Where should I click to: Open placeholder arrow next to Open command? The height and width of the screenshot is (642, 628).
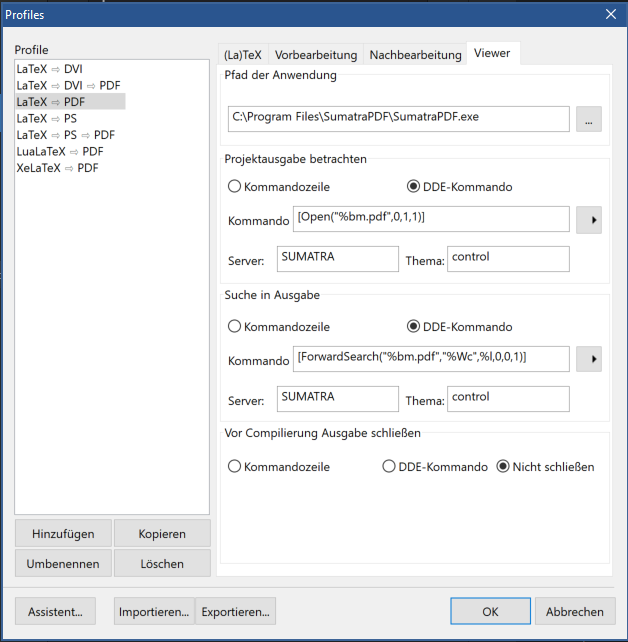tap(589, 219)
